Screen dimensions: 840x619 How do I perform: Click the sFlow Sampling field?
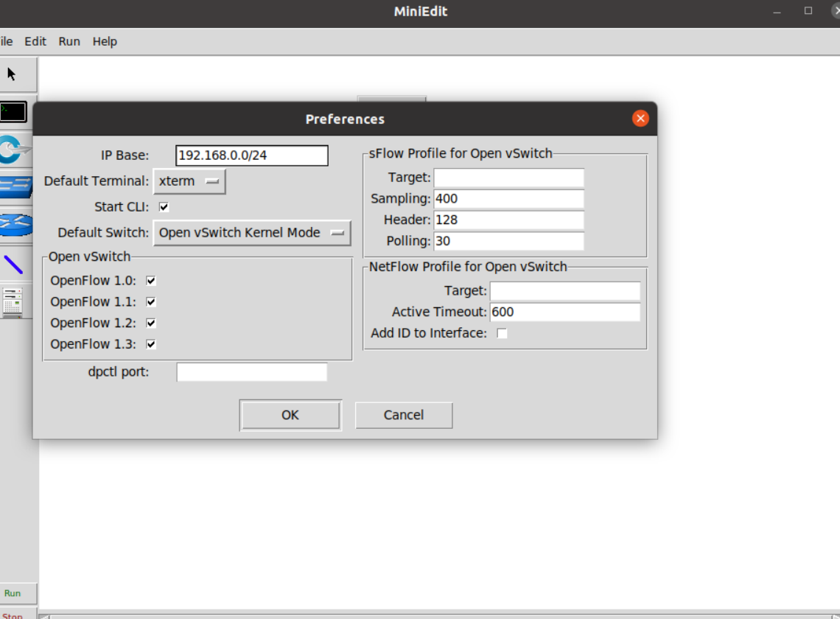[509, 199]
